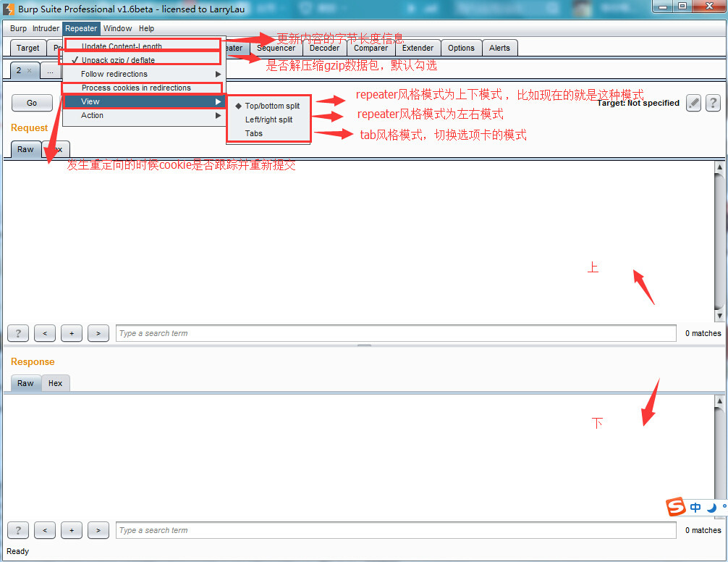Click the Target: Not specified label
The width and height of the screenshot is (728, 562).
click(638, 103)
